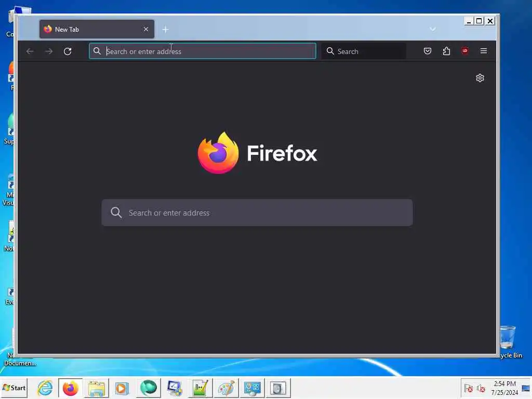Open Paint from the taskbar
The width and height of the screenshot is (532, 399).
point(227,388)
